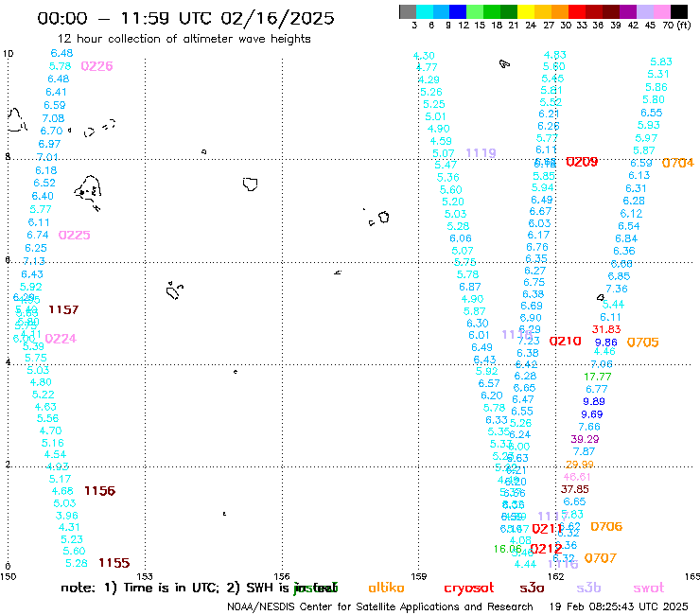The width and height of the screenshot is (700, 615).
Task: Select the longitude axis label 162
Action: click(556, 576)
